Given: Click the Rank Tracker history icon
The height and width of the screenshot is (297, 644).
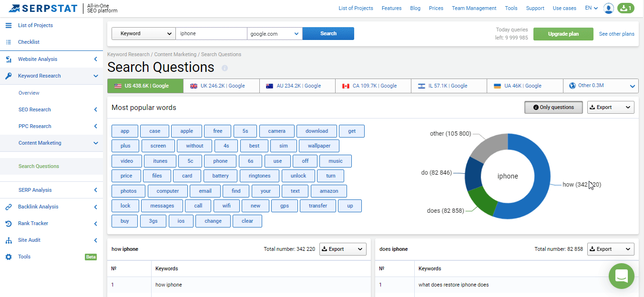Looking at the screenshot, I should click(x=9, y=223).
